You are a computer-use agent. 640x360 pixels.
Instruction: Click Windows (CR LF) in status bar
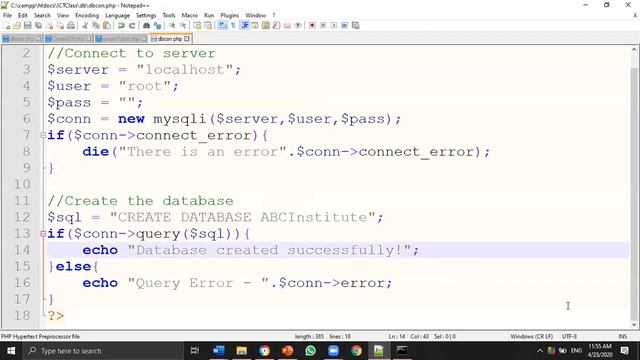tap(531, 336)
